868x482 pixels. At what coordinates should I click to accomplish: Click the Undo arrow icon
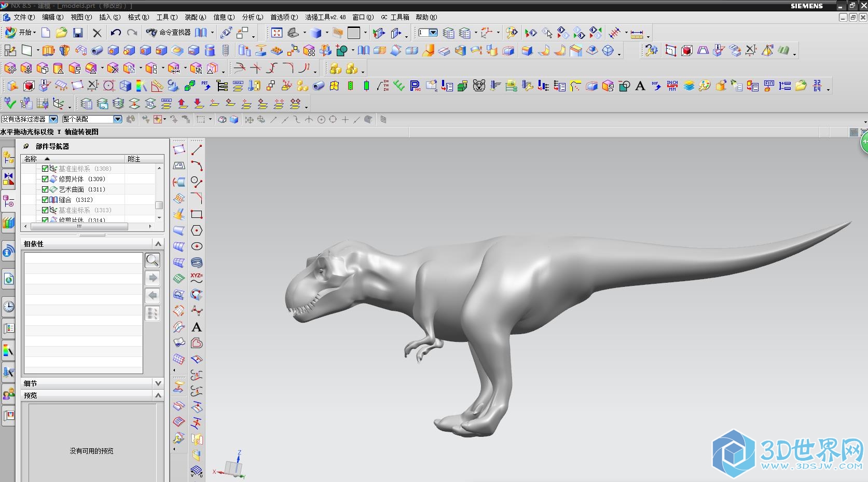pos(116,33)
